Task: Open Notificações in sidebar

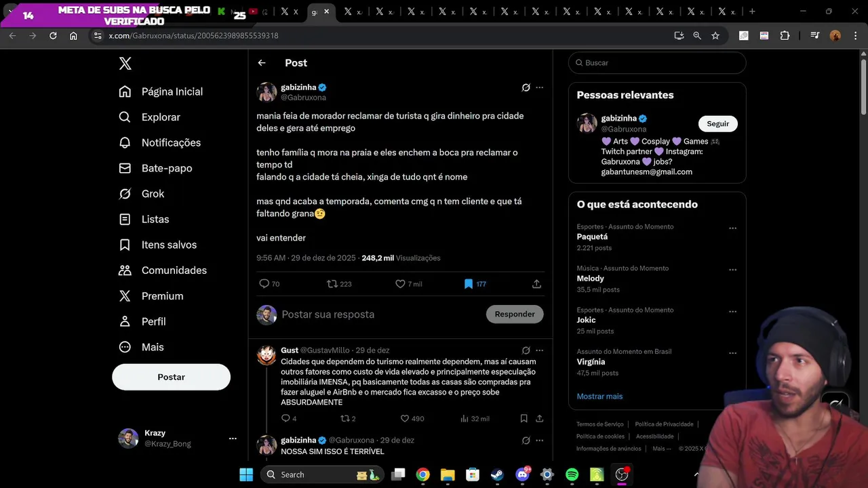Action: pos(160,143)
